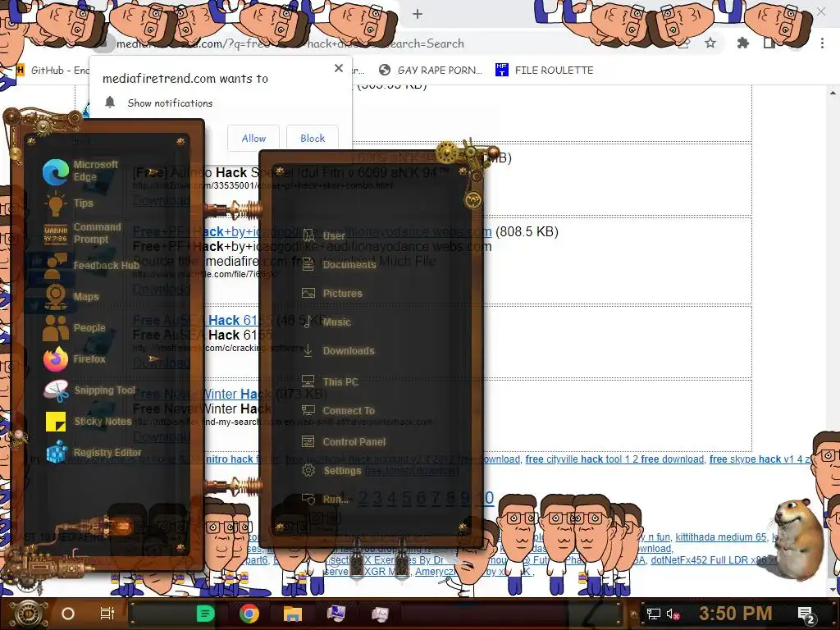Open File Explorer from the taskbar
Viewport: 840px width, 630px height.
tap(293, 614)
